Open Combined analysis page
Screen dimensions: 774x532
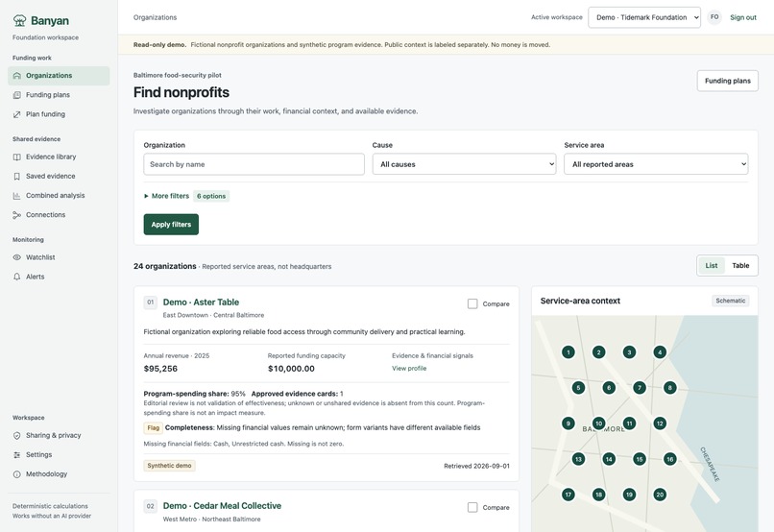(x=59, y=196)
